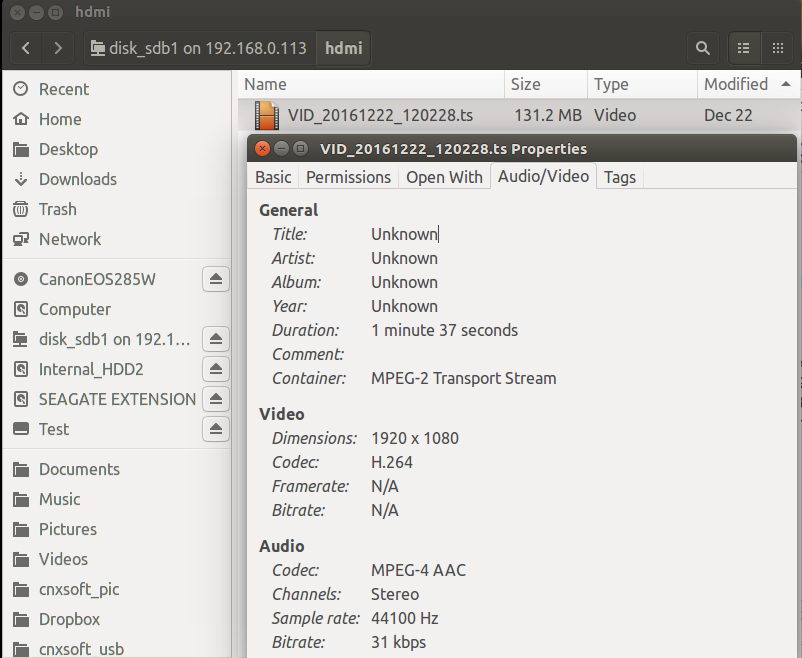The height and width of the screenshot is (658, 802).
Task: Open the Permissions tab
Action: pos(348,177)
